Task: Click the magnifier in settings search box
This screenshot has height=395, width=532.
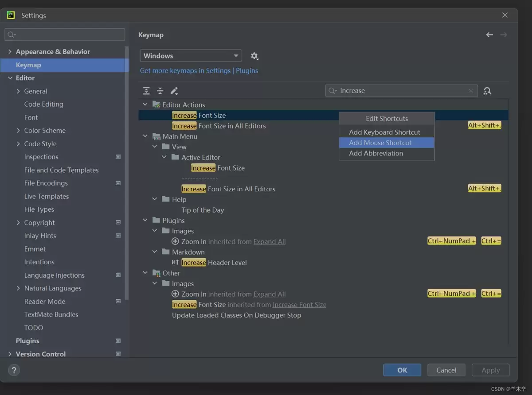Action: coord(12,34)
